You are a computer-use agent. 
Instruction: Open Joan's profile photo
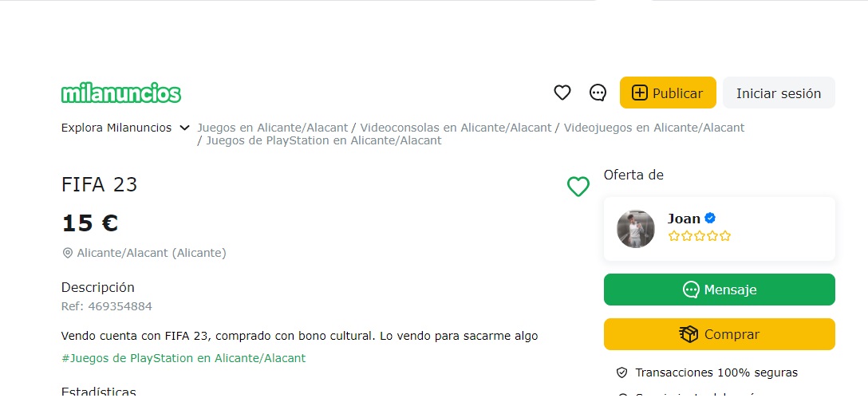[x=636, y=229]
